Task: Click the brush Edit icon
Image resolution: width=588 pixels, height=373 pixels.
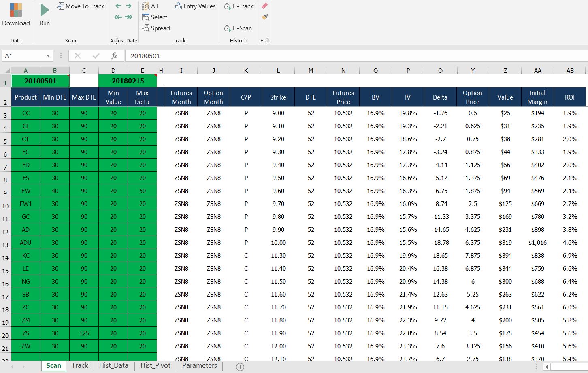Action: click(265, 17)
